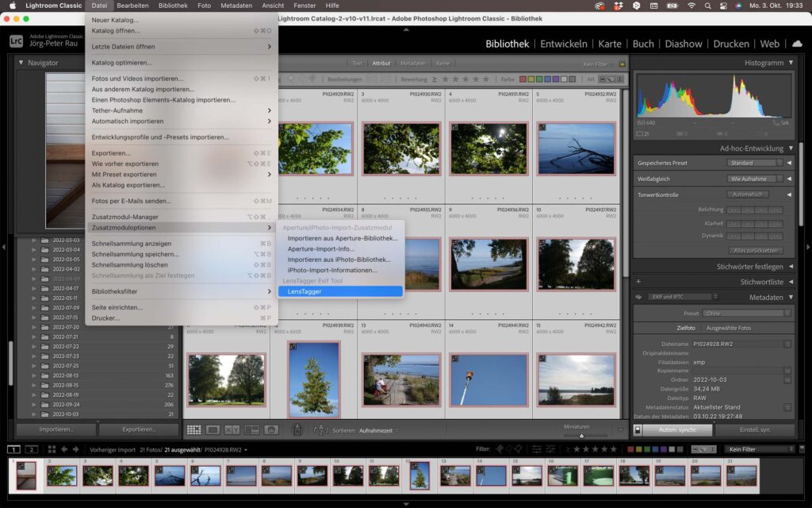Filter by videos kind icon in Art
Viewport: 812px width, 508px height.
619,79
